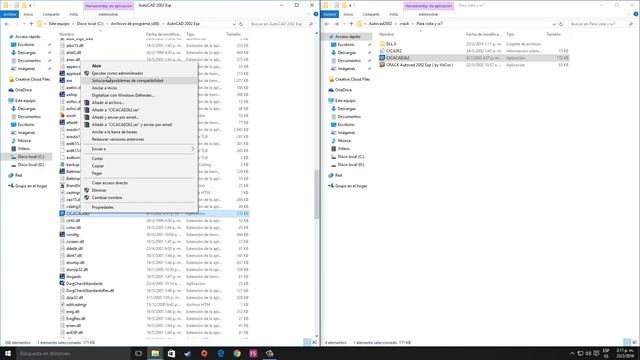Click Archivos de programa (x86) in the breadcrumb
Viewport: 640px width, 360px height.
pyautogui.click(x=135, y=24)
